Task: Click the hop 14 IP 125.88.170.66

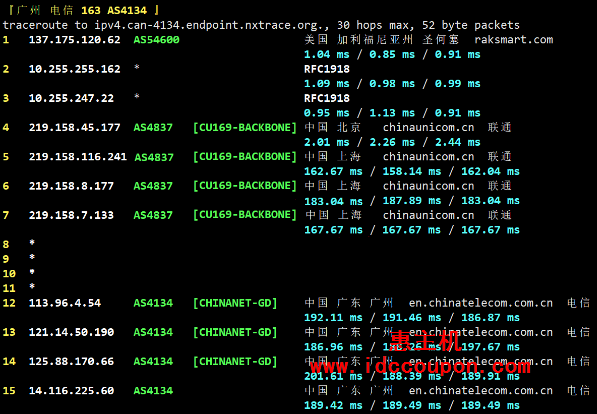Action: tap(71, 361)
